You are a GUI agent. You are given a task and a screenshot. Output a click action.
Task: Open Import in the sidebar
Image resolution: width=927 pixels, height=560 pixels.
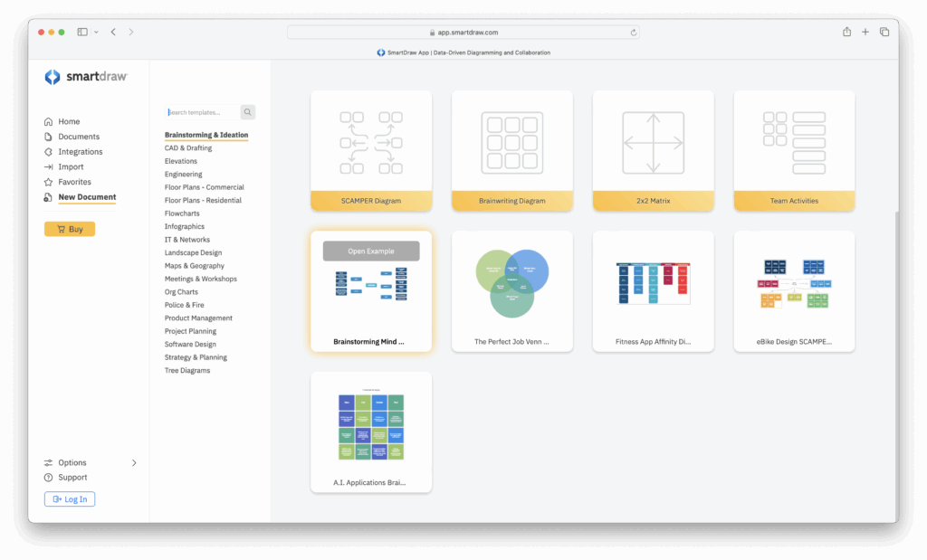[71, 167]
